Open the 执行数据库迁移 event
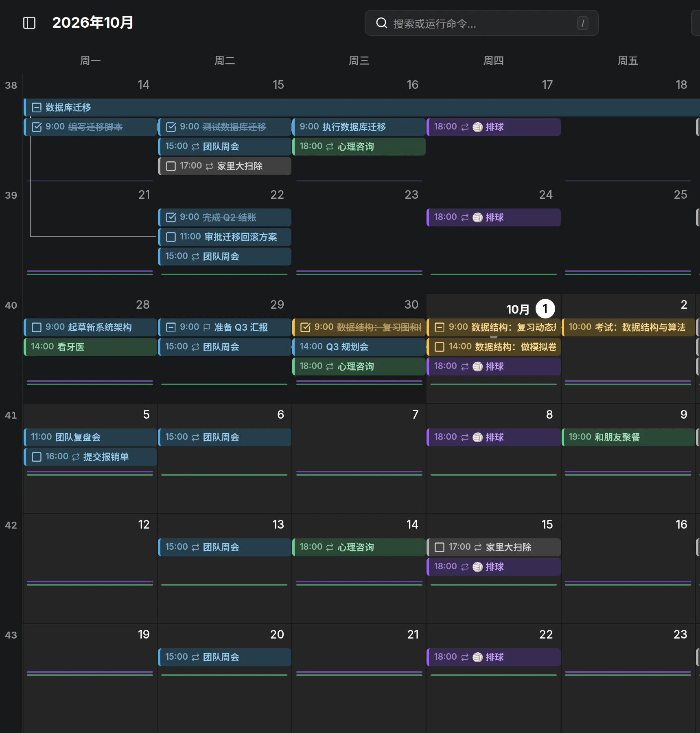Image resolution: width=700 pixels, height=733 pixels. [x=359, y=127]
